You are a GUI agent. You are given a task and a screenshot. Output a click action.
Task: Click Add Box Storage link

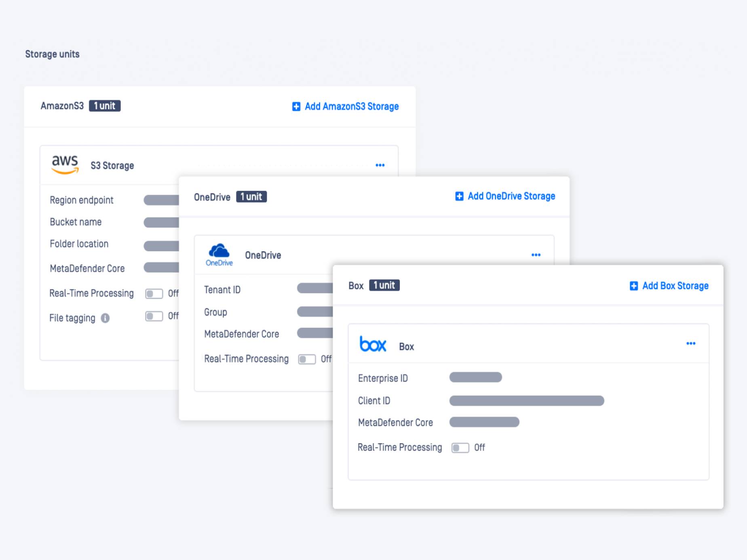tap(675, 286)
